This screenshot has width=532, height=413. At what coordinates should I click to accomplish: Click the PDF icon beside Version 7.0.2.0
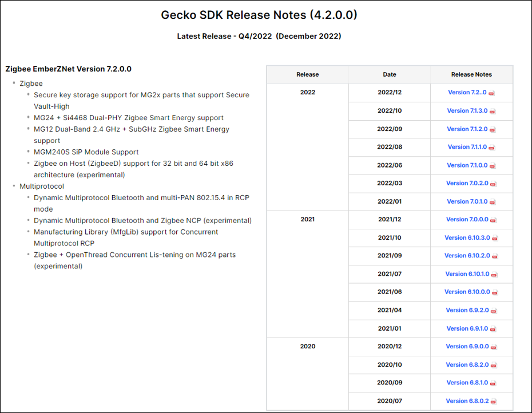click(x=493, y=184)
